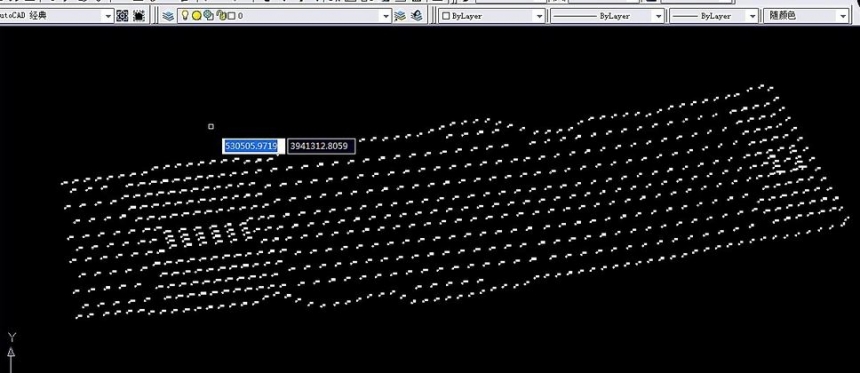The height and width of the screenshot is (373, 860).
Task: Click the layer toolbar grip handle
Action: pos(156,16)
